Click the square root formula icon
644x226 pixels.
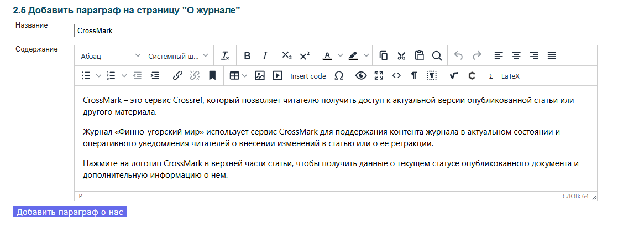[454, 76]
